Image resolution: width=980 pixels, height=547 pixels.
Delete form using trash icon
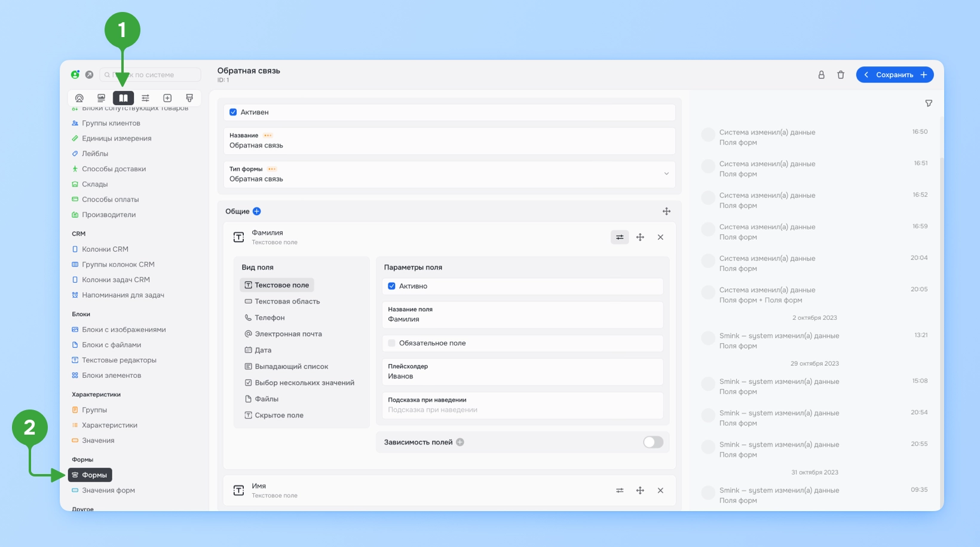coord(841,75)
